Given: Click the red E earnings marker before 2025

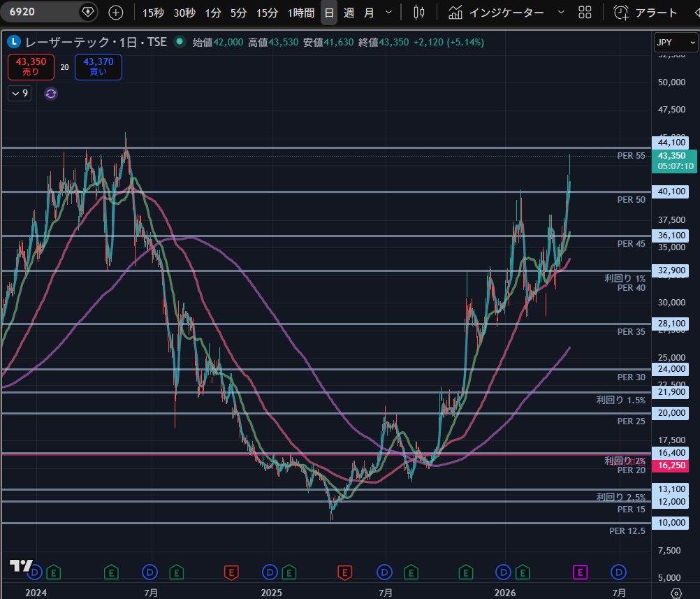Looking at the screenshot, I should point(231,572).
